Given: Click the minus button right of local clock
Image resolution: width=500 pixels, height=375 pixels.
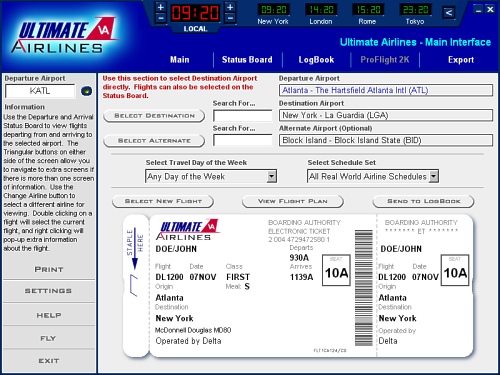Looking at the screenshot, I should [230, 18].
